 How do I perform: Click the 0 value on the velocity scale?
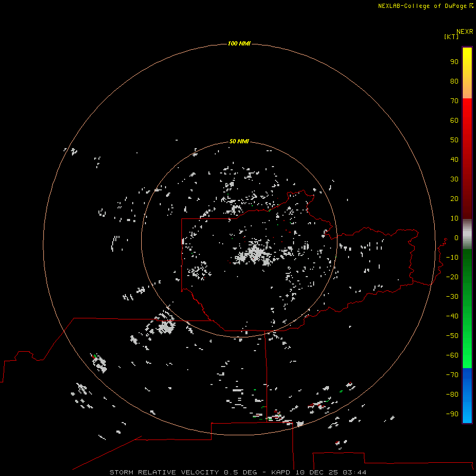pos(456,237)
